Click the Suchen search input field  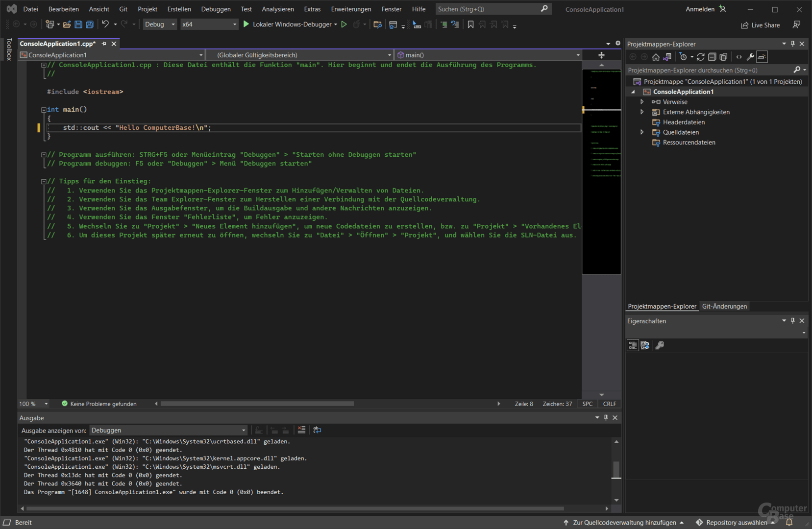[488, 9]
